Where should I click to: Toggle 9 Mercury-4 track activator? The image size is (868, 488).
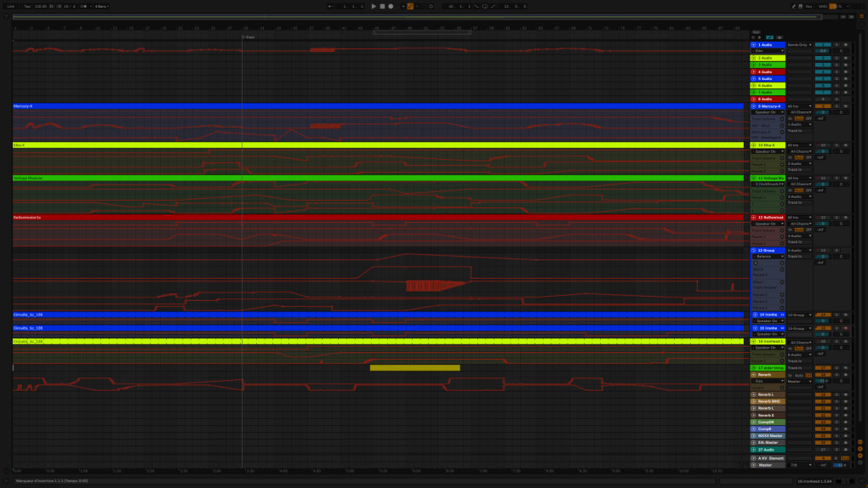tap(823, 106)
